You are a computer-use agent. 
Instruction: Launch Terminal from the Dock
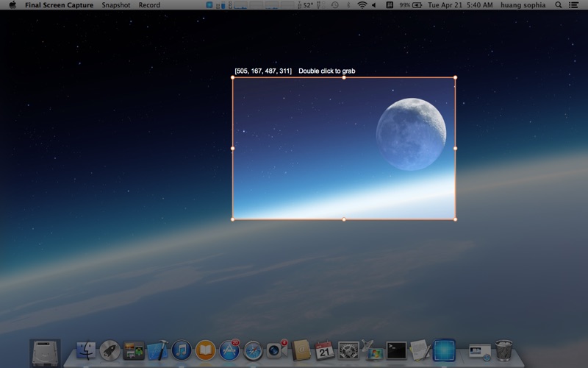point(396,350)
